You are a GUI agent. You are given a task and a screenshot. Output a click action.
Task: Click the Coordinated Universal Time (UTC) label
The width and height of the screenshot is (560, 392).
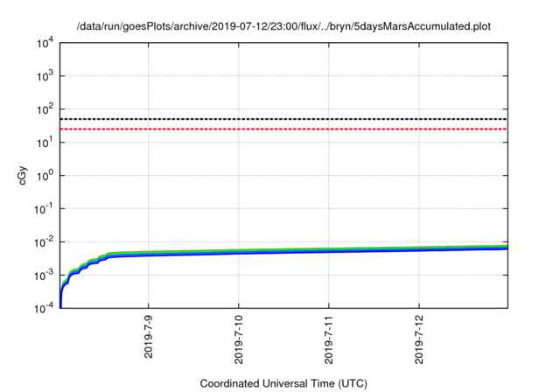coord(283,383)
